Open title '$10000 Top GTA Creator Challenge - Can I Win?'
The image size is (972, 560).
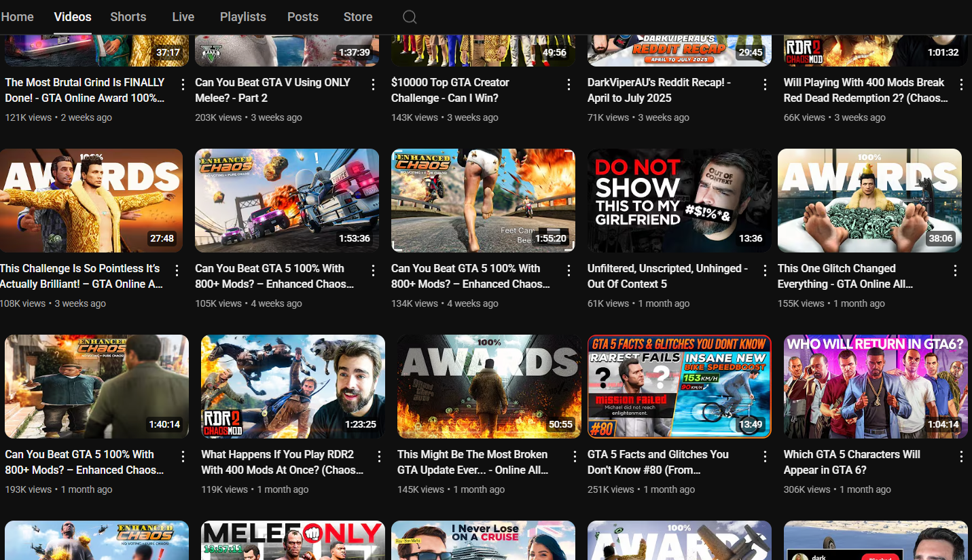450,90
